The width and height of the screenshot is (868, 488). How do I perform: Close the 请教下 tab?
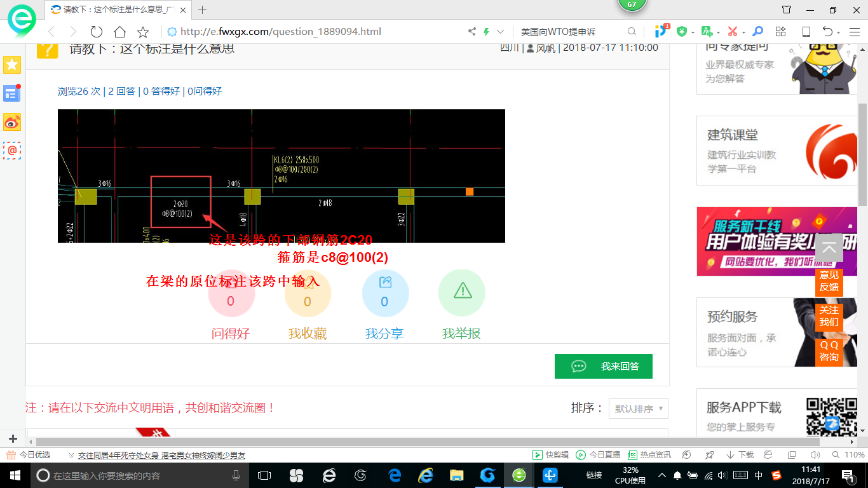coord(183,10)
